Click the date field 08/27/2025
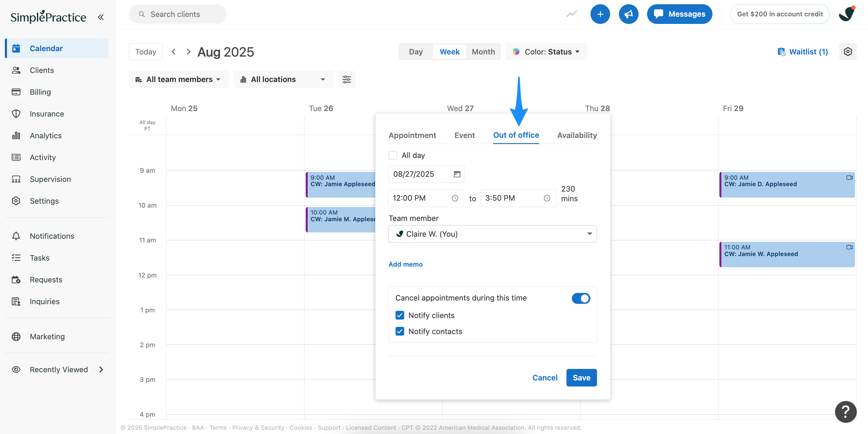Screen dimensions: 868x434 (x=426, y=174)
